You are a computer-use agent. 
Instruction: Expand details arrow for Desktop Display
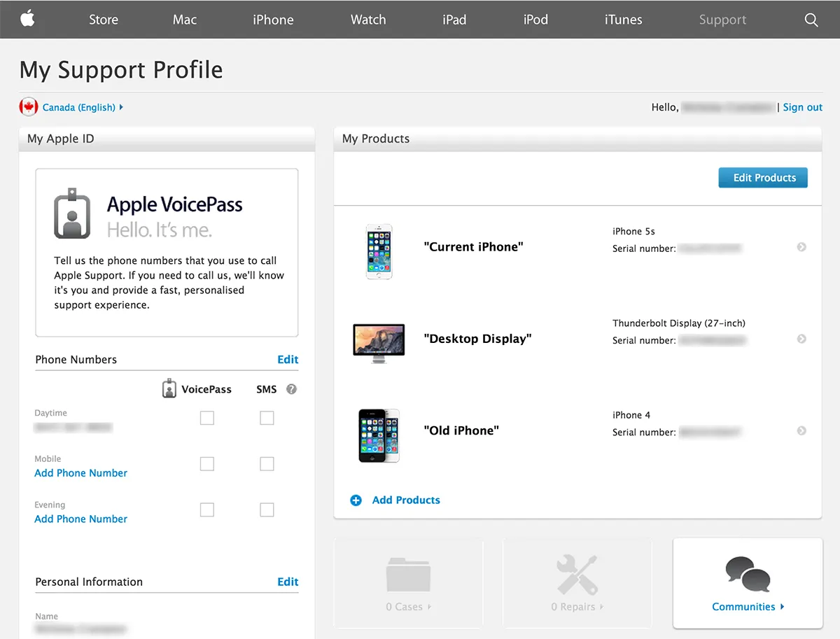click(x=801, y=339)
